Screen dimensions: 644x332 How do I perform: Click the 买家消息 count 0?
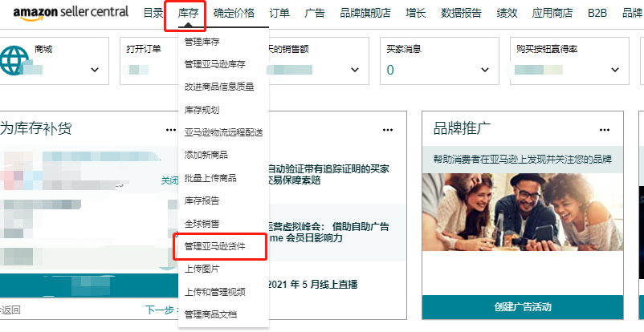tap(390, 70)
